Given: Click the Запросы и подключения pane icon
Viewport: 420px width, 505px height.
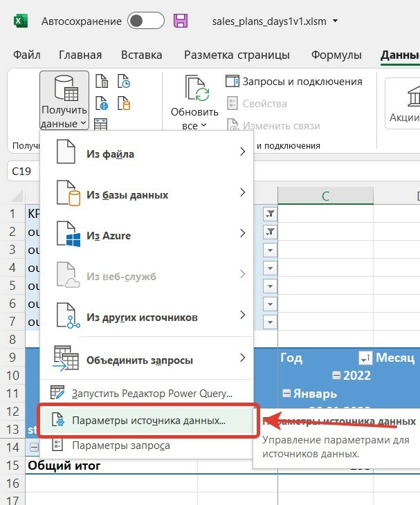Looking at the screenshot, I should click(x=232, y=81).
